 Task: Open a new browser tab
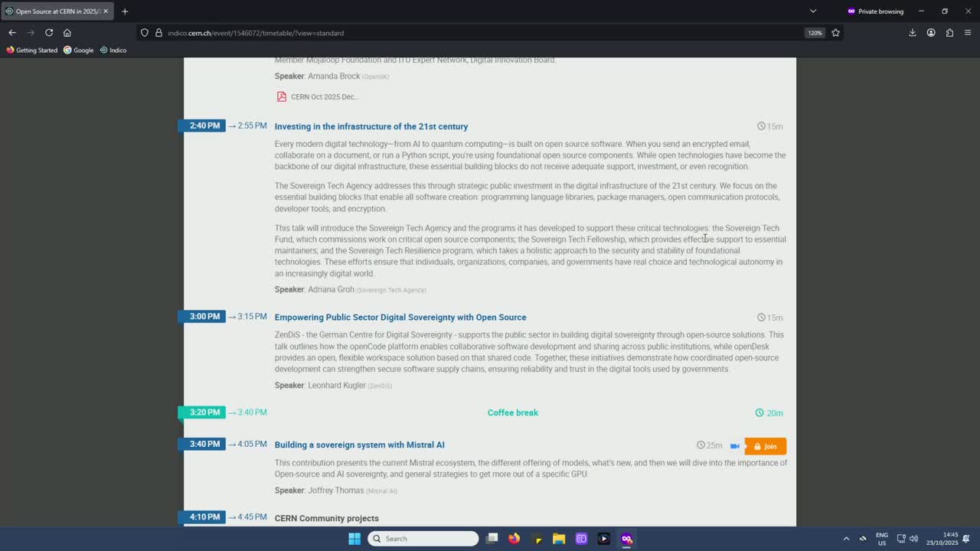[125, 11]
